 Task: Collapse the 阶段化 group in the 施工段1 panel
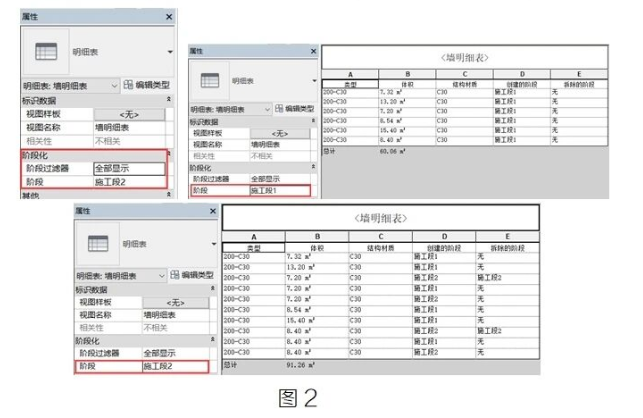(313, 167)
